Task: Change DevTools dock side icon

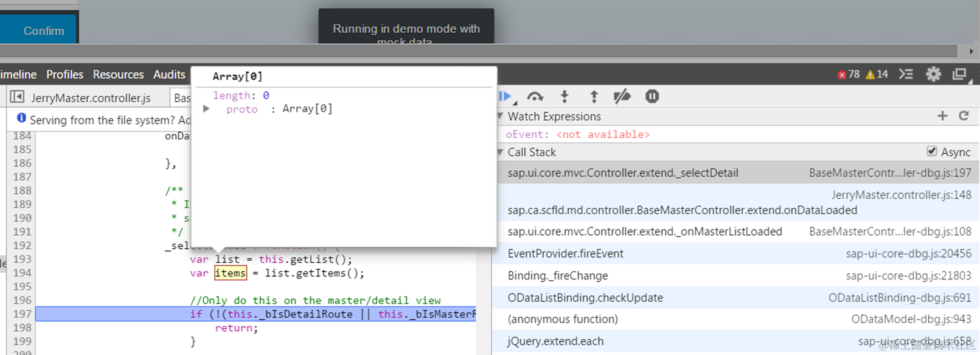Action: point(960,74)
